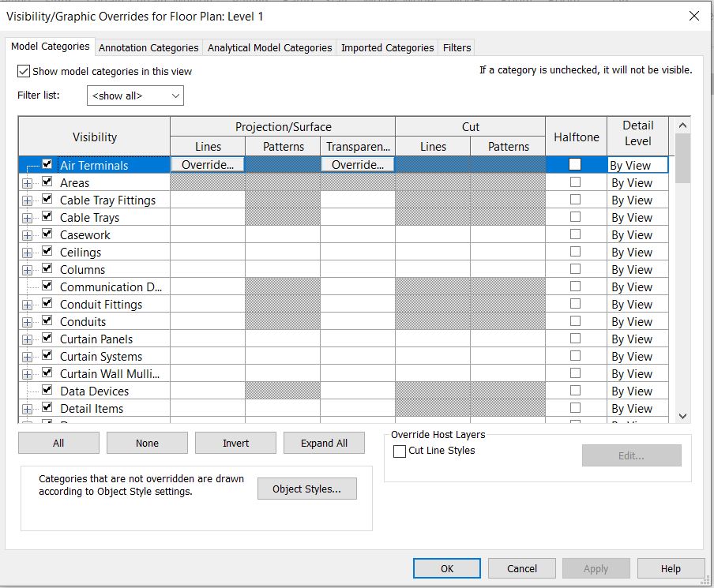This screenshot has width=714, height=588.
Task: Open the Object Styles dialog
Action: (x=306, y=488)
